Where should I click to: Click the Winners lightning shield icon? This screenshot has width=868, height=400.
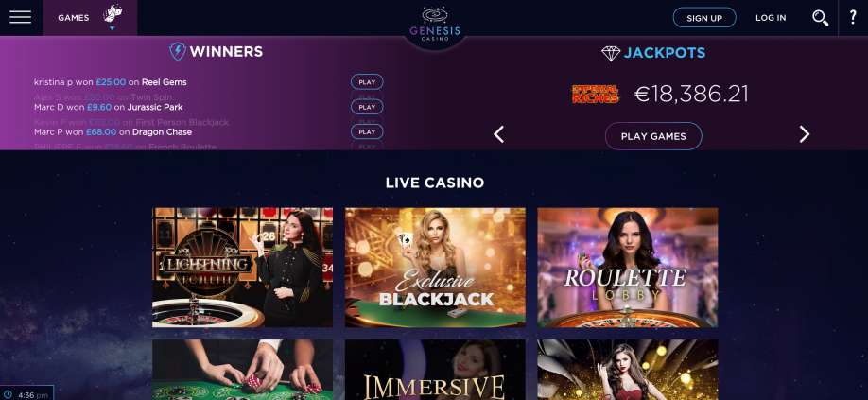tap(177, 51)
